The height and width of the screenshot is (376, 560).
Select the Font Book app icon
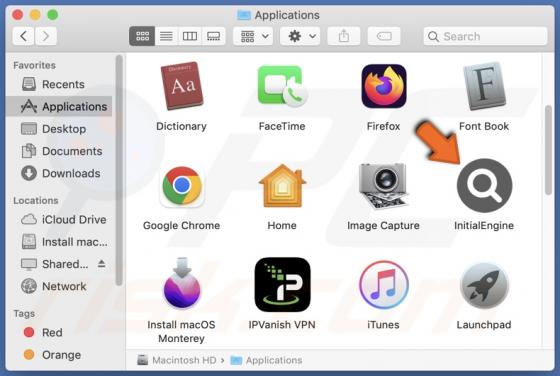click(484, 86)
